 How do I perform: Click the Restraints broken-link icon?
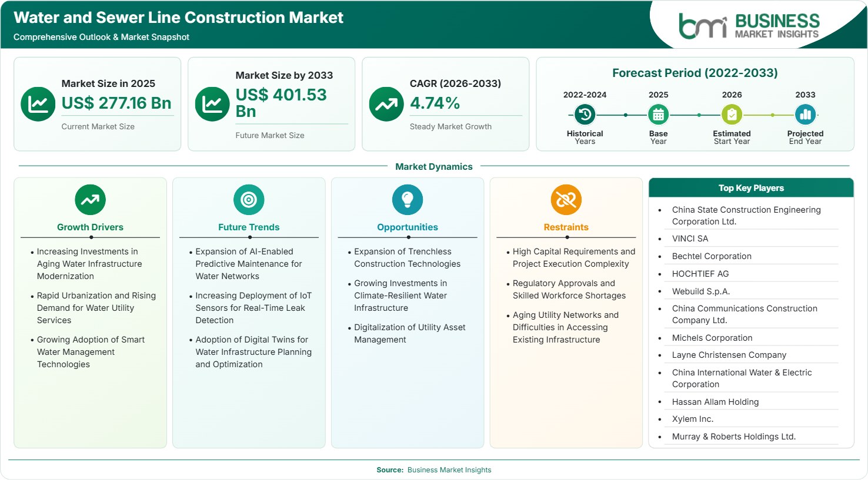point(566,200)
